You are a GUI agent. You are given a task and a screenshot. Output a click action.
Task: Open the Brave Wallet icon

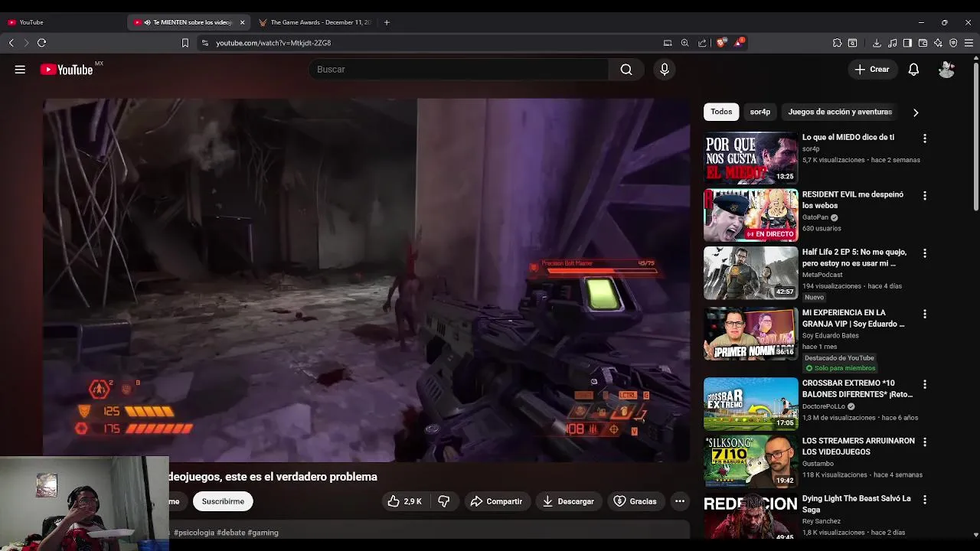[x=923, y=43]
